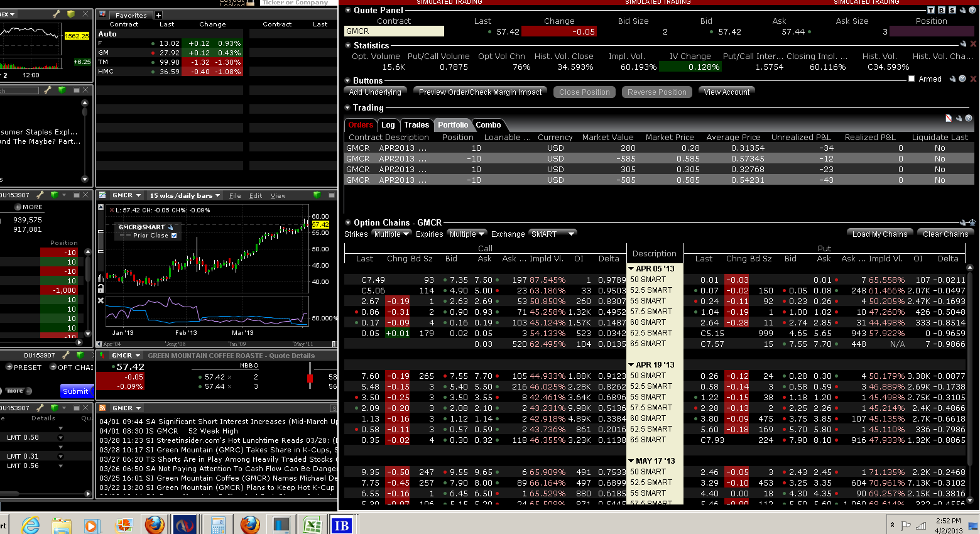Click the Load My Chains button
Screen dimensions: 980x534
(879, 234)
